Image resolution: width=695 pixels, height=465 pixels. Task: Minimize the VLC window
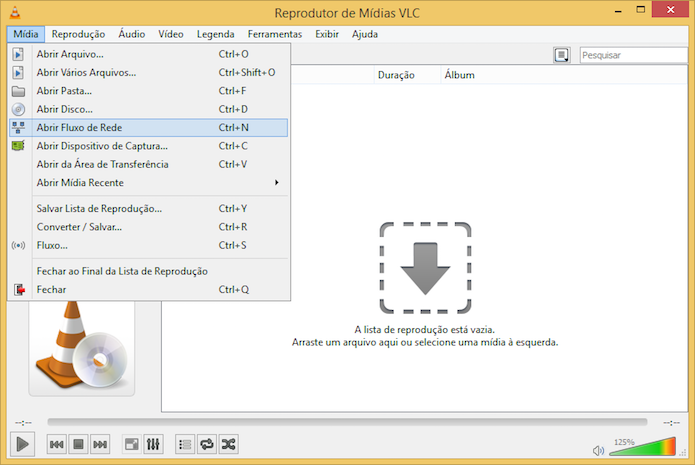618,10
